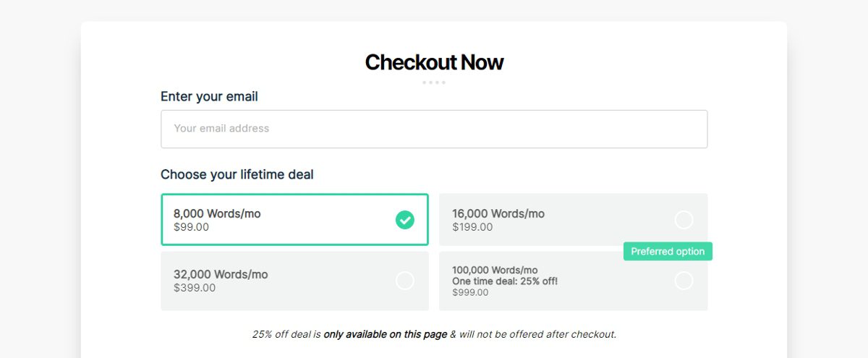This screenshot has height=358, width=868.
Task: Focus the Your email address field
Action: (434, 129)
